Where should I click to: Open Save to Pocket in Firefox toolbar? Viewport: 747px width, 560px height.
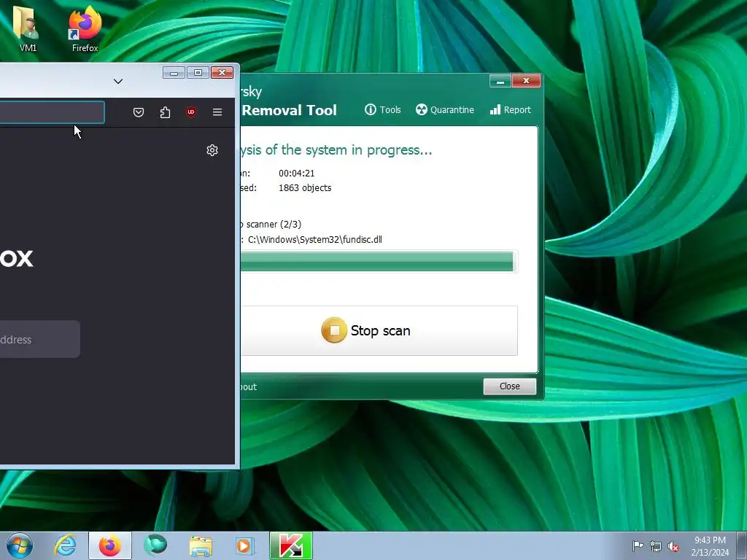tap(139, 112)
